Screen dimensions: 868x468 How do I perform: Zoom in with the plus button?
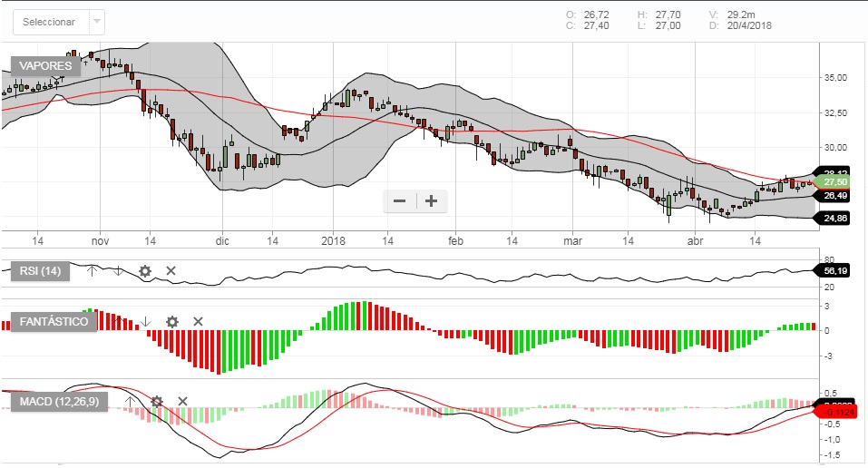pos(432,201)
